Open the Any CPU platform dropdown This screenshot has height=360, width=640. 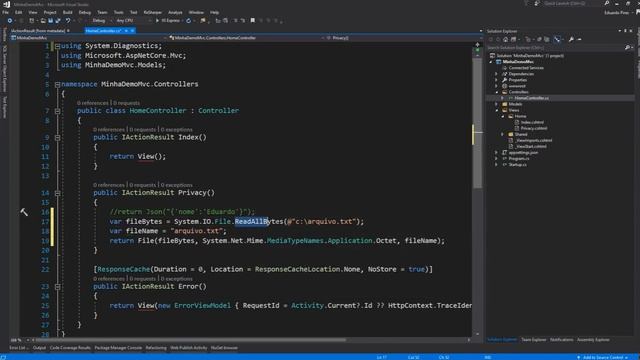[133, 20]
